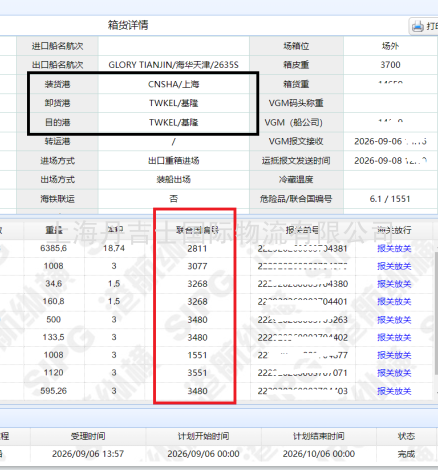This screenshot has width=438, height=470.
Task: Select the planned end 2026/10/06 00:00
Action: click(x=319, y=454)
